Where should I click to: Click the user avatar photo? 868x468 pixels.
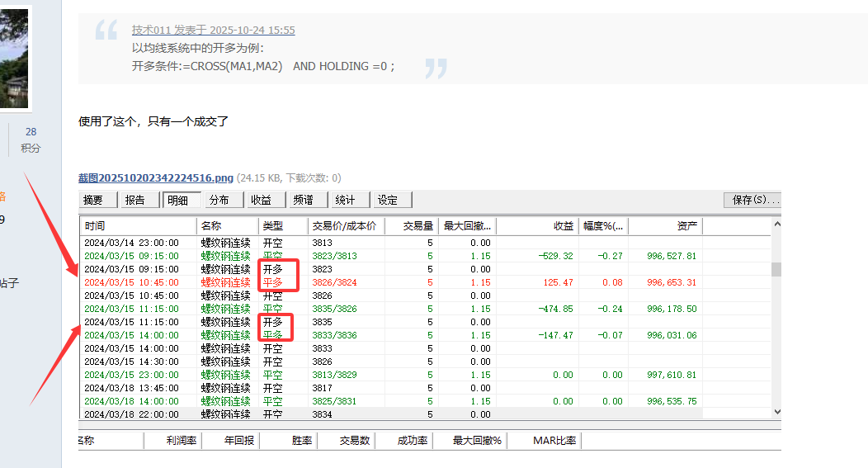[x=14, y=58]
